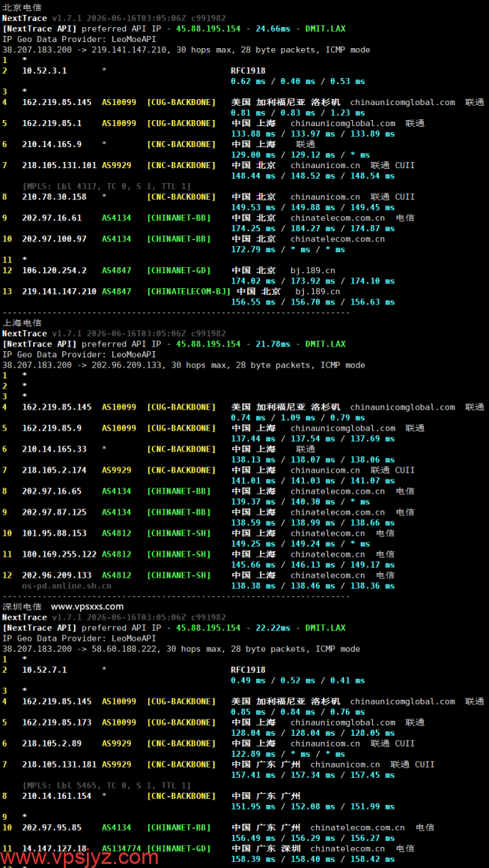
Task: Click the 156.55 ms latency reading
Action: click(254, 302)
